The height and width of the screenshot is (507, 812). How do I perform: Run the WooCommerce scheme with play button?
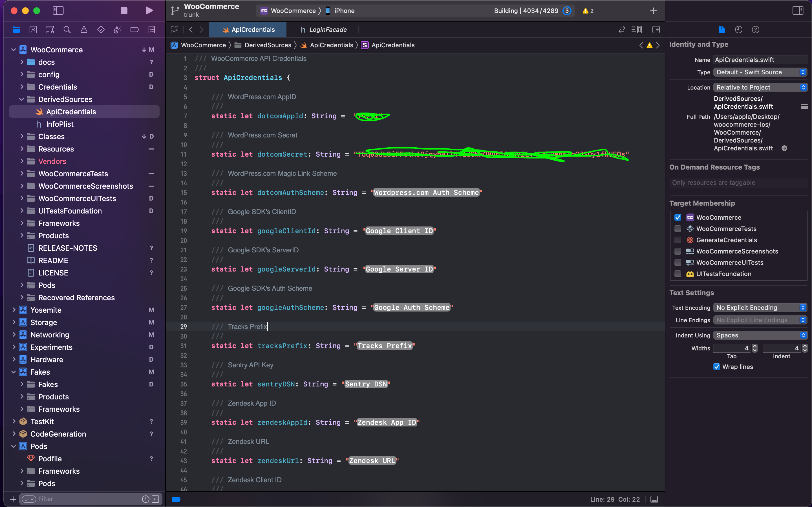[149, 10]
